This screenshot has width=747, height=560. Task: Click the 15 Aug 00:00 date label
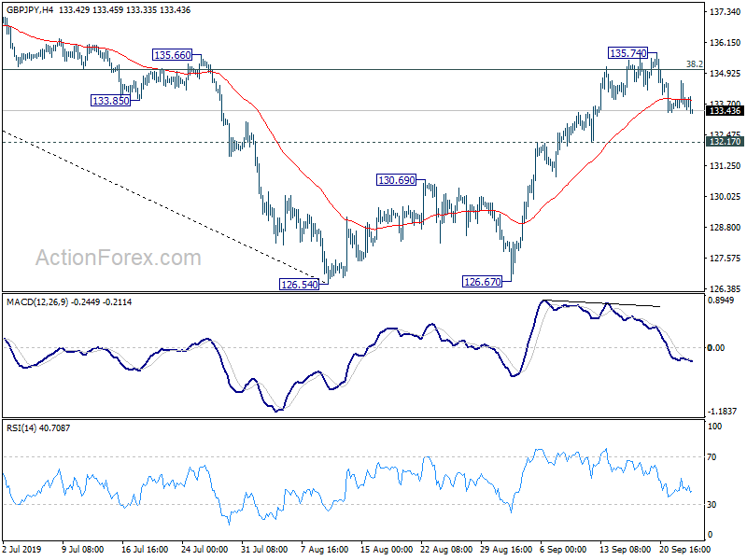387,549
